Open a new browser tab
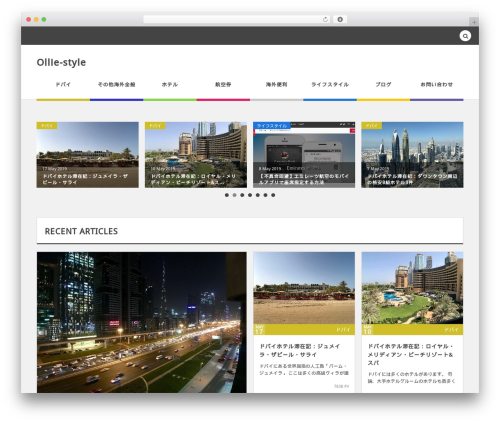500x423 pixels. coord(474,22)
